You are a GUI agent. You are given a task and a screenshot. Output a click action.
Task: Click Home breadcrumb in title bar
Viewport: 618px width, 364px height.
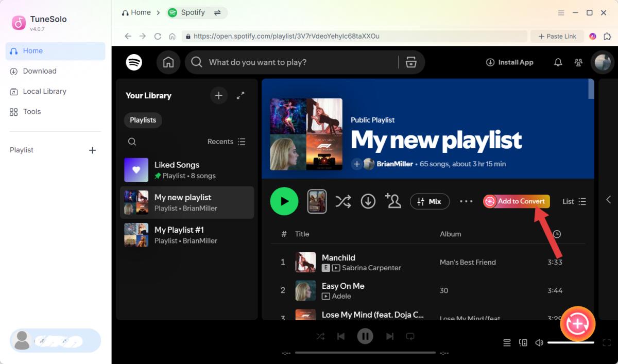pos(136,12)
